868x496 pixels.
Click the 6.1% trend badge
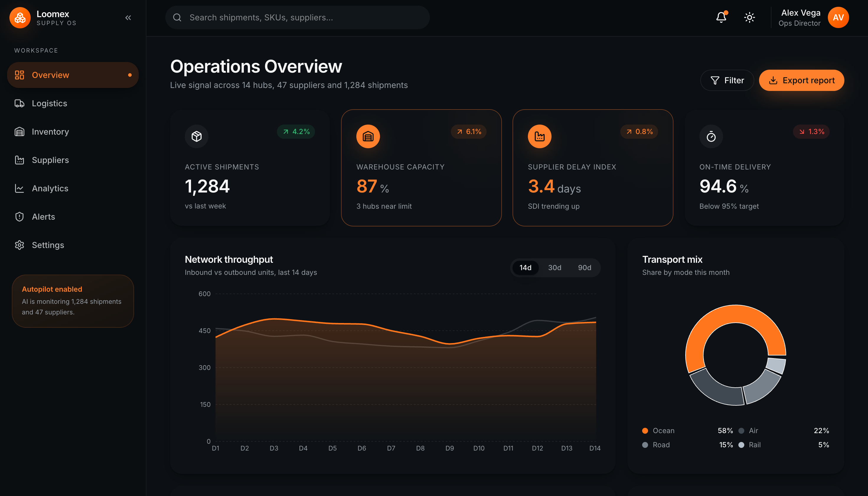coord(469,131)
